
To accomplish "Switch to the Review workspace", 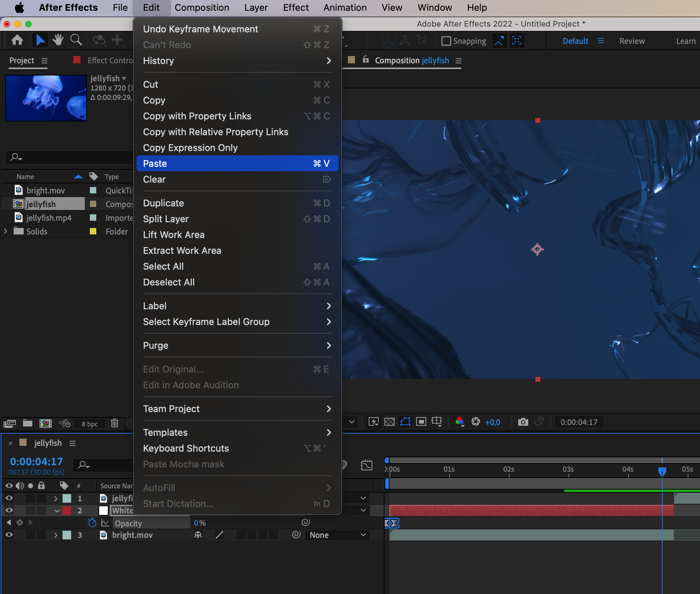I will 632,41.
